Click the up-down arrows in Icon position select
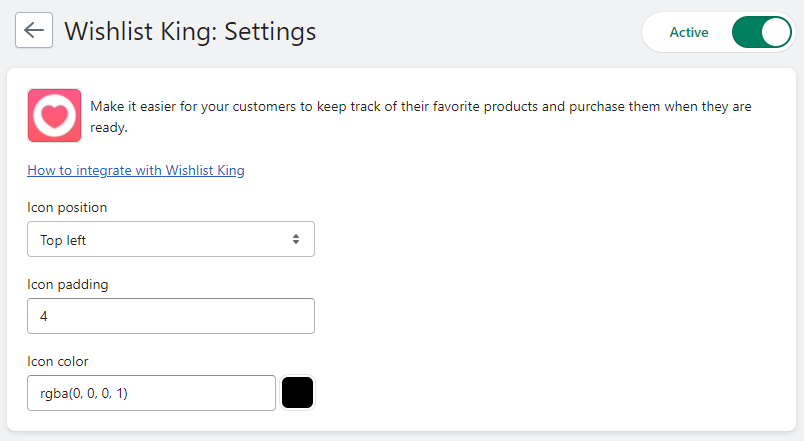Viewport: 804px width, 441px height. [296, 239]
